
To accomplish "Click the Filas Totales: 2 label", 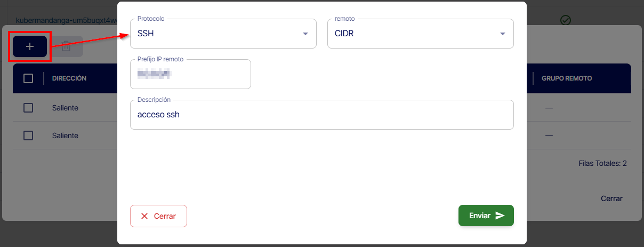I will point(602,163).
